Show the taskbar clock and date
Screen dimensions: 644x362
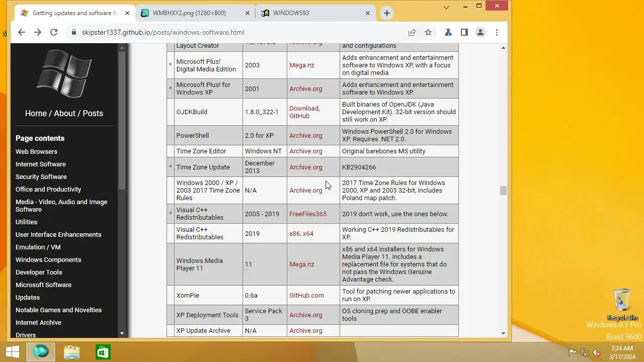622,352
